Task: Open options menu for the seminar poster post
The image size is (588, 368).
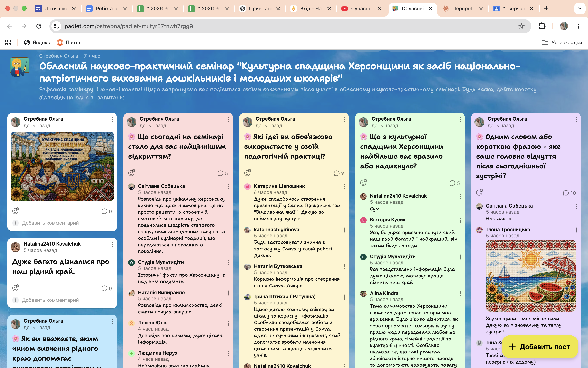Action: coord(112,119)
